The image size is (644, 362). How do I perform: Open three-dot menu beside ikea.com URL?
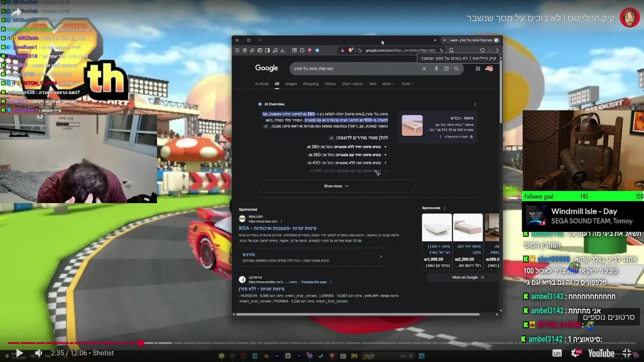281,221
